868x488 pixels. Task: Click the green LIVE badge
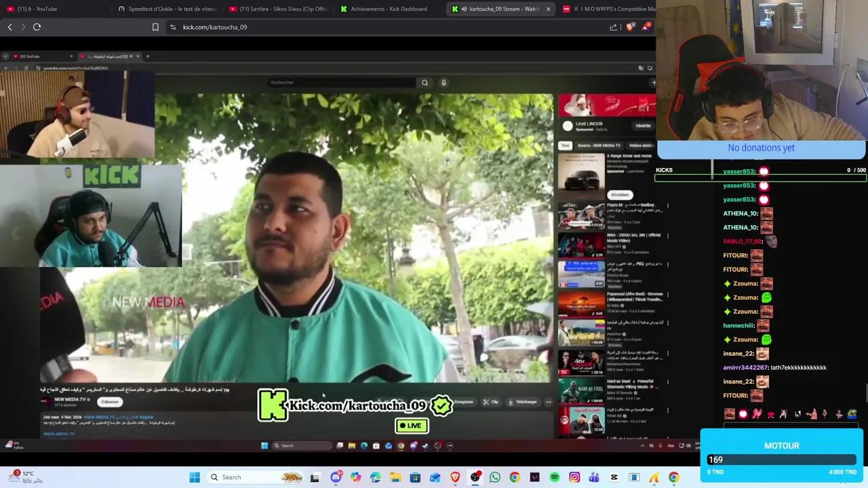pyautogui.click(x=412, y=426)
